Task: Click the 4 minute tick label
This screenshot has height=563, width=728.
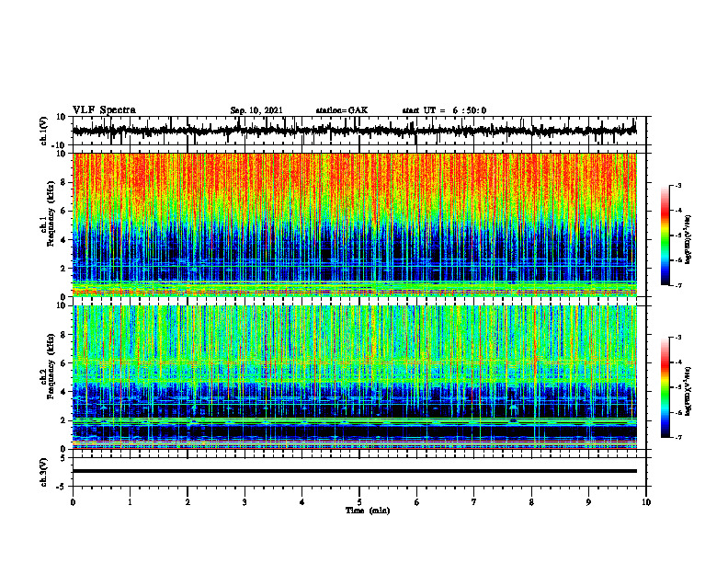Action: pos(302,502)
